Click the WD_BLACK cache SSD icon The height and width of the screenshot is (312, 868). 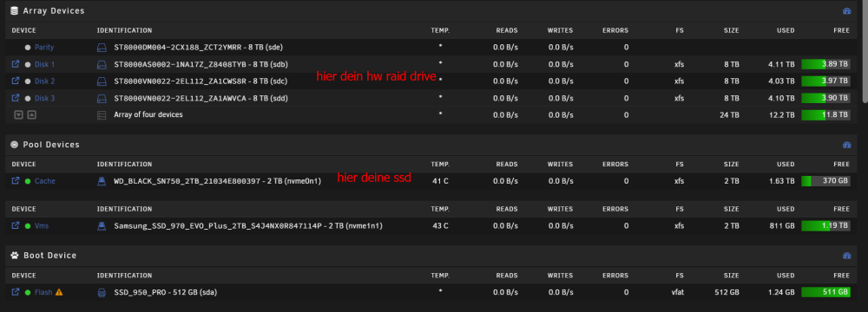tap(102, 181)
